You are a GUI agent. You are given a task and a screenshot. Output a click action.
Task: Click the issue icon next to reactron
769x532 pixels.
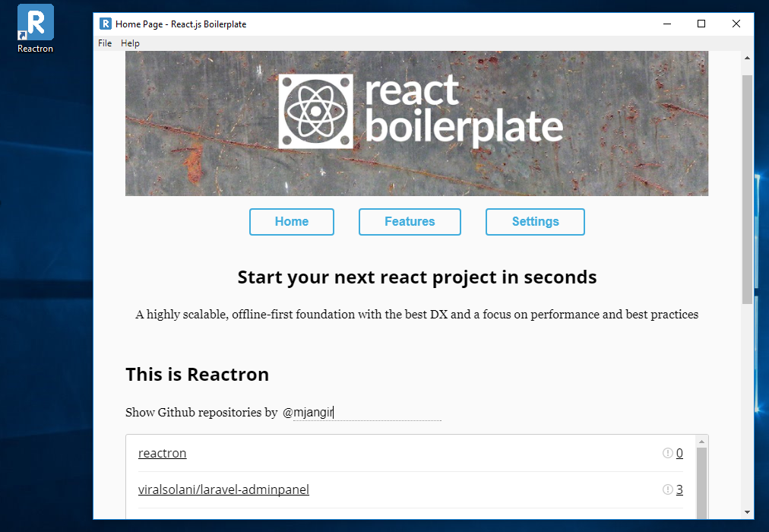click(667, 452)
